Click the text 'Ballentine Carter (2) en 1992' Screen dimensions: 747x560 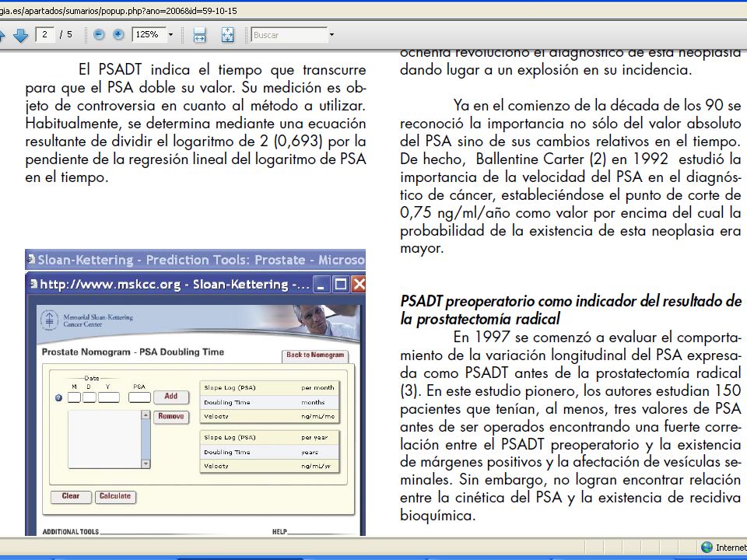coord(572,159)
